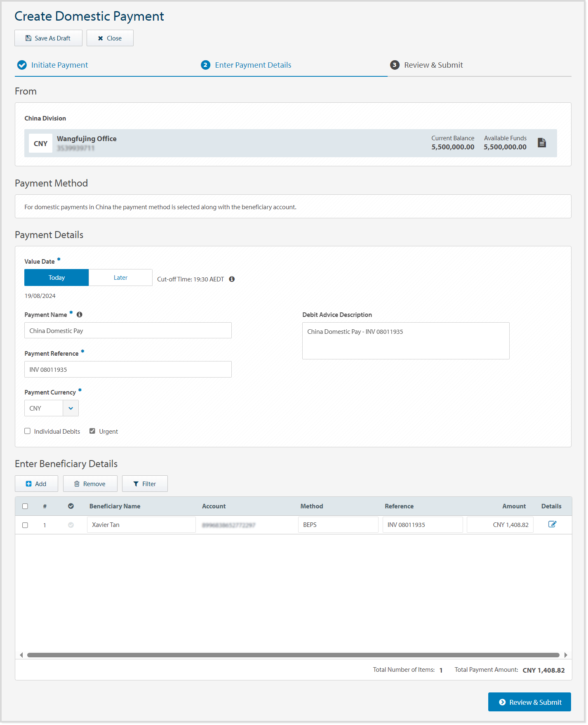The image size is (588, 725).
Task: Open the edit details icon for Xavier Tan
Action: (x=552, y=524)
